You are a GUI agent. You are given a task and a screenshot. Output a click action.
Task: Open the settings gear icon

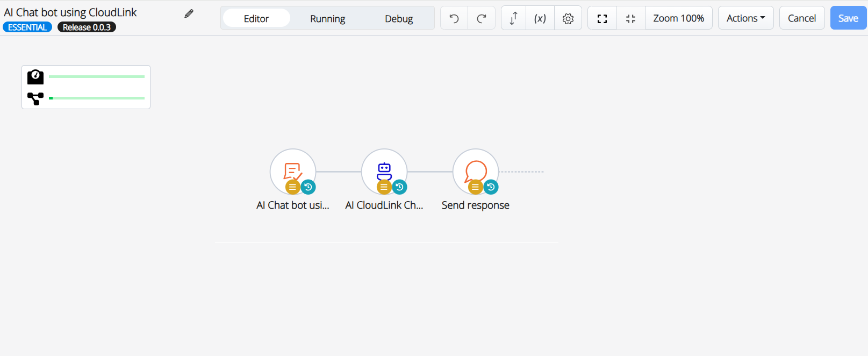568,18
